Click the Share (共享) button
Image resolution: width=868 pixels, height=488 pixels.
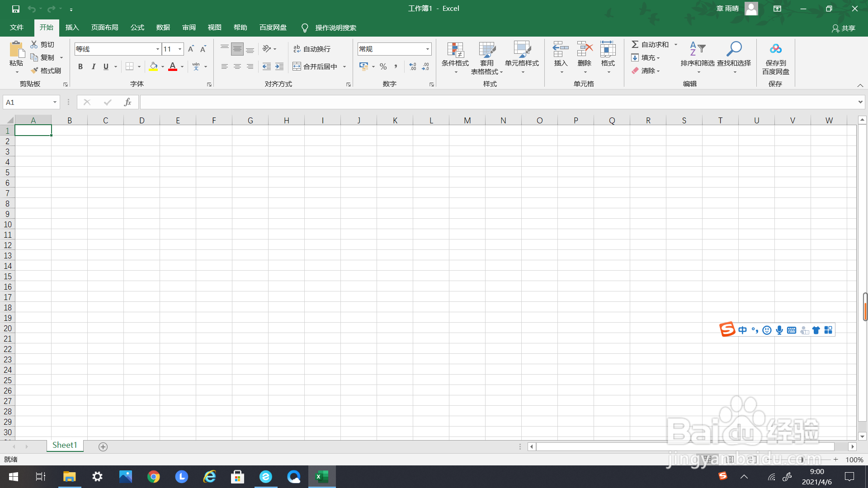(x=844, y=28)
